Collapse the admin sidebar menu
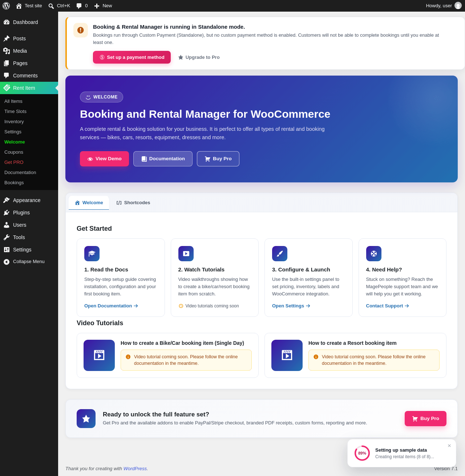465x476 pixels. pyautogui.click(x=29, y=262)
